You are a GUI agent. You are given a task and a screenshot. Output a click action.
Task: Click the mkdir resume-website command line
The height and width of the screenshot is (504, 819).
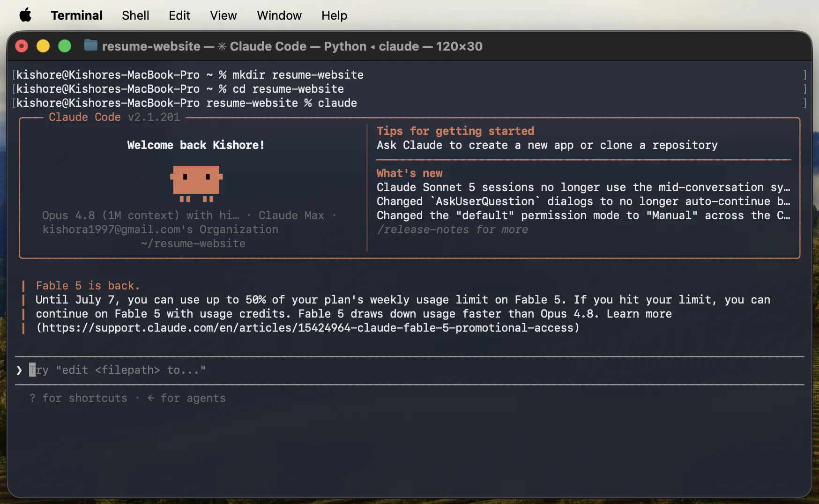[x=190, y=75]
